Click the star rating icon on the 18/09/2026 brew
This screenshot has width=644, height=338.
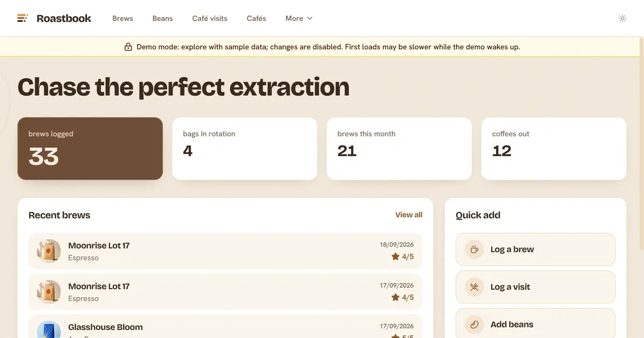[396, 256]
